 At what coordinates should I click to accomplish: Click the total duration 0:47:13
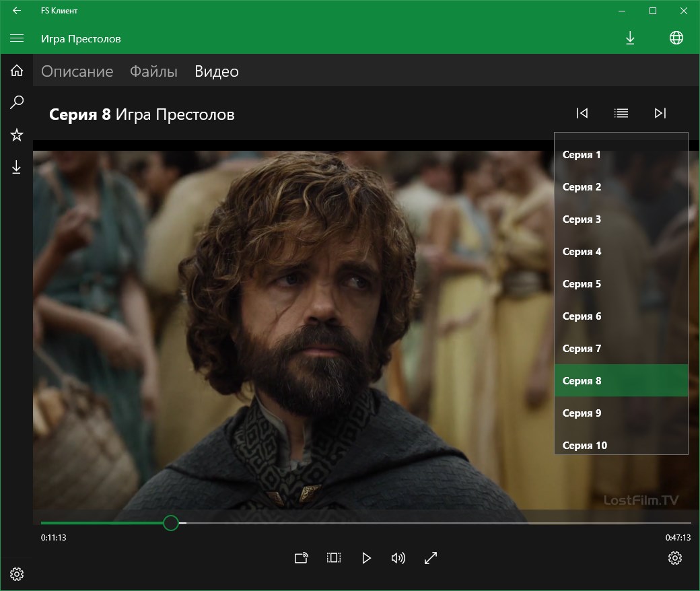click(x=678, y=537)
